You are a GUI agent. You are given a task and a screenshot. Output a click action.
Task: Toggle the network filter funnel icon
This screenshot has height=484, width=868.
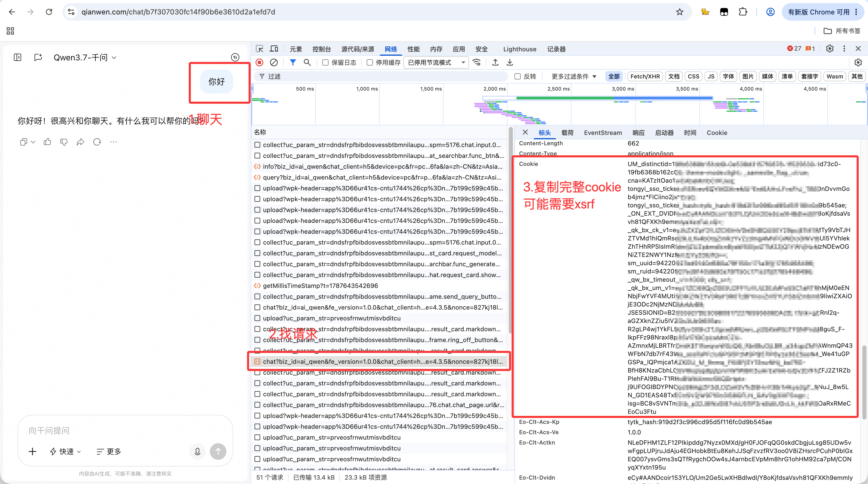293,62
